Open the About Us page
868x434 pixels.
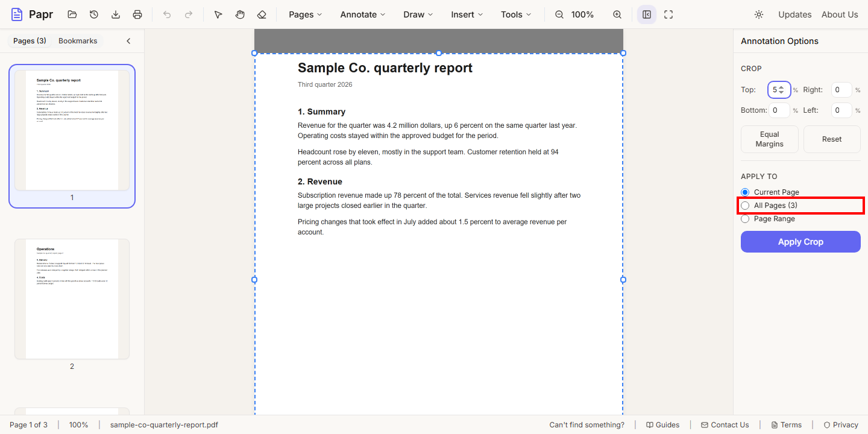[x=840, y=14]
